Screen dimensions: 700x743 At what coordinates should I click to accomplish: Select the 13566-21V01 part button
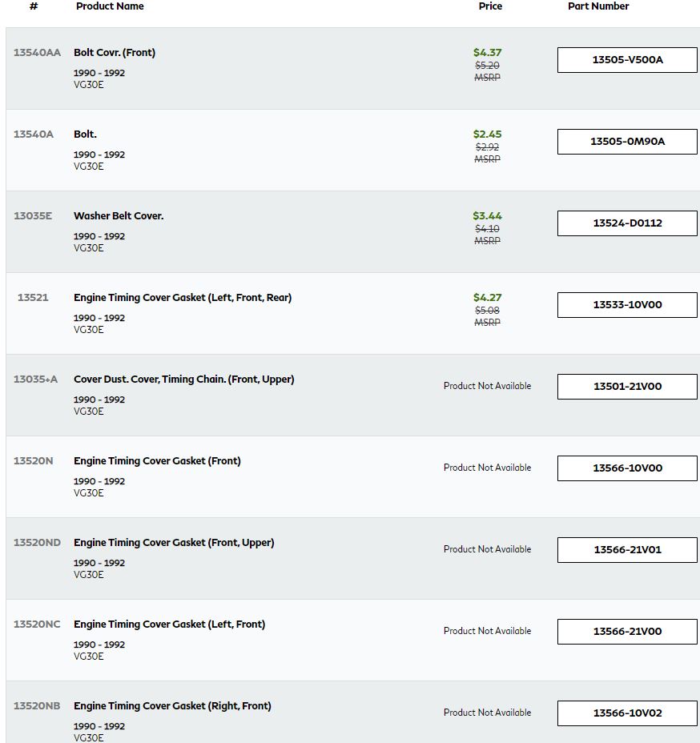pos(627,550)
